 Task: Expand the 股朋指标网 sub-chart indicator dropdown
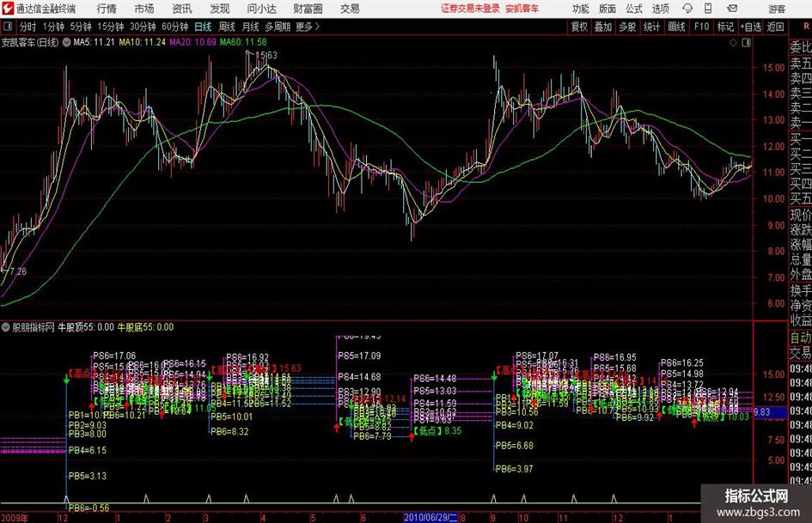6,327
